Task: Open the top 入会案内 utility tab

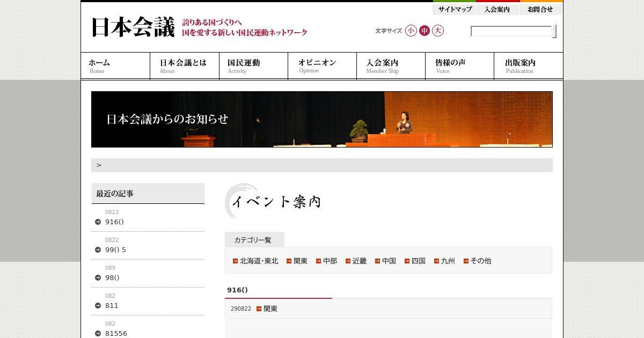Action: [x=497, y=9]
